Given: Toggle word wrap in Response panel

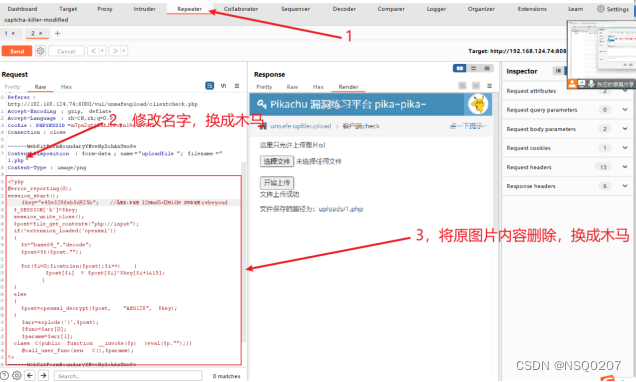Looking at the screenshot, I should [462, 86].
